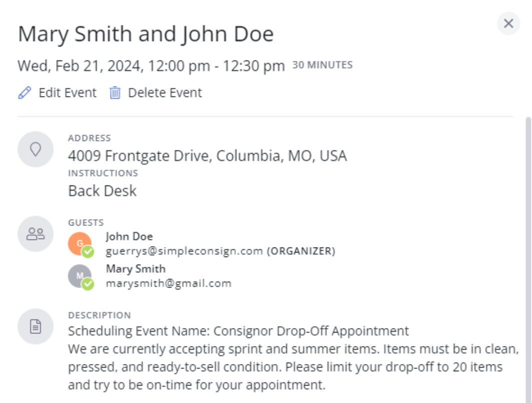Image resolution: width=532 pixels, height=403 pixels.
Task: Click the location pin address icon
Action: pyautogui.click(x=36, y=149)
